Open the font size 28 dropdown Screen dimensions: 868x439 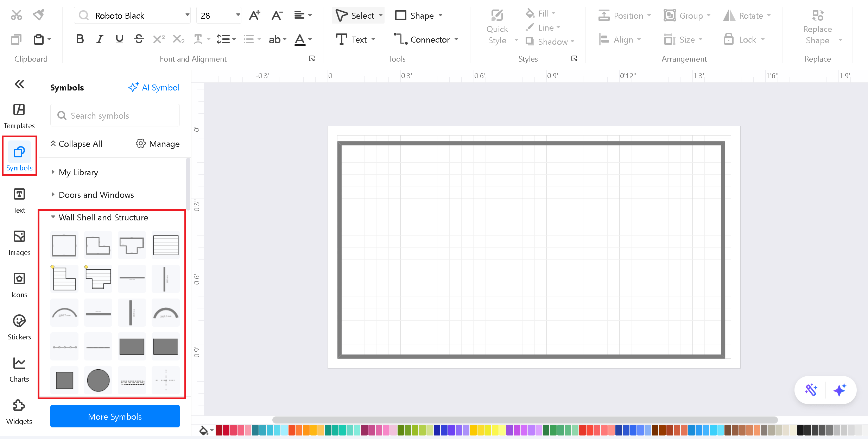click(x=238, y=15)
